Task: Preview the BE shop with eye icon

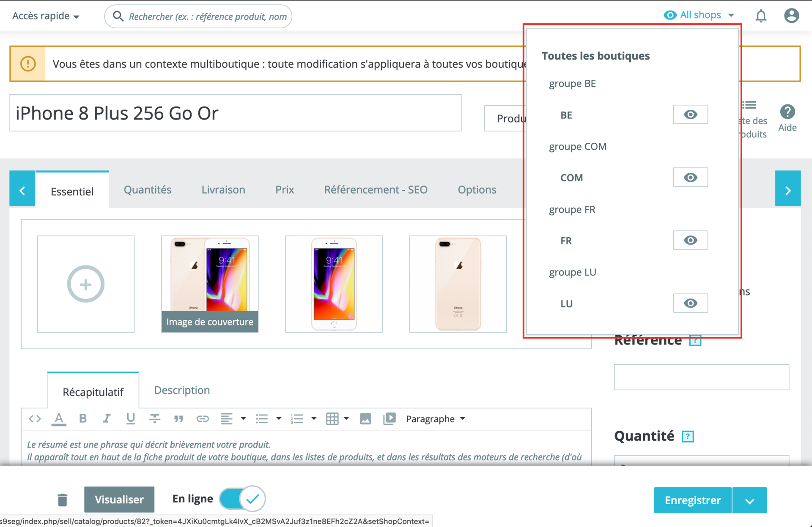Action: tap(690, 115)
